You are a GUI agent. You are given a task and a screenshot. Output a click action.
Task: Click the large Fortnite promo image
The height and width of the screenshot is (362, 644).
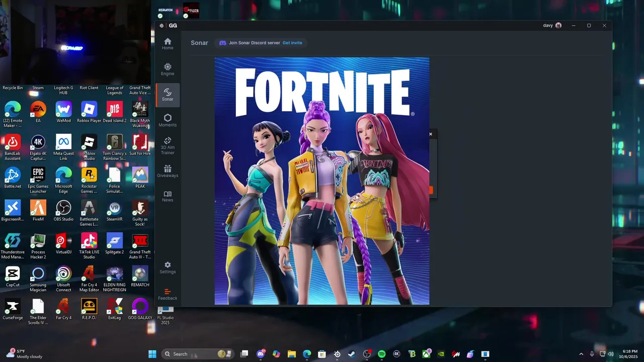point(322,181)
